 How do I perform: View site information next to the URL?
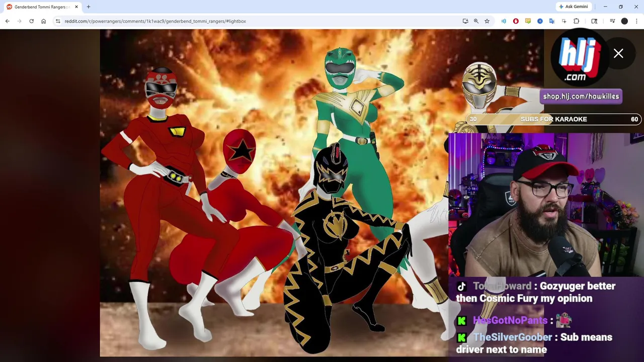click(58, 21)
